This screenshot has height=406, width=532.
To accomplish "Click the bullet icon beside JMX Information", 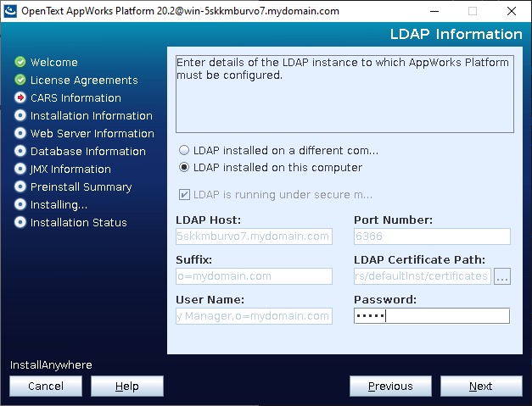I will click(x=20, y=169).
